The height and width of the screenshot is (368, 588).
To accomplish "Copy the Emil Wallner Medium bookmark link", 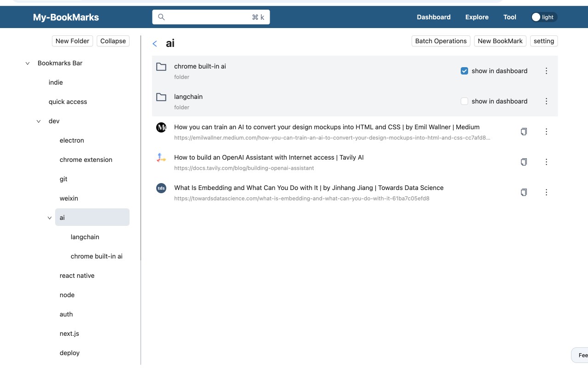I will pyautogui.click(x=524, y=132).
